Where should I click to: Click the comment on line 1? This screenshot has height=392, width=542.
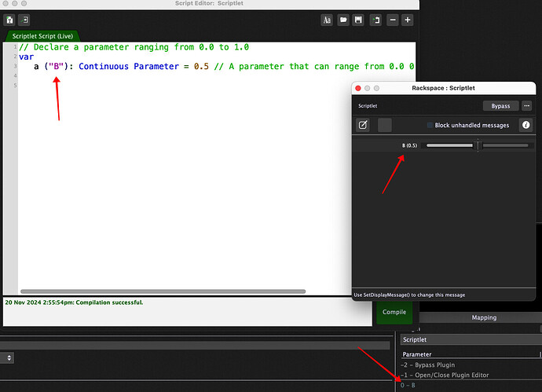[134, 47]
